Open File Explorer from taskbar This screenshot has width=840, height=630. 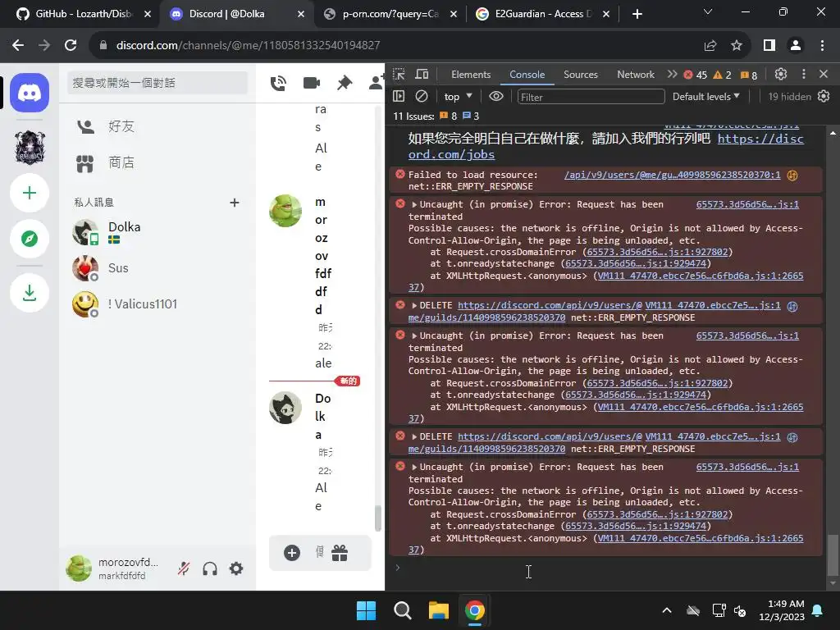click(438, 610)
